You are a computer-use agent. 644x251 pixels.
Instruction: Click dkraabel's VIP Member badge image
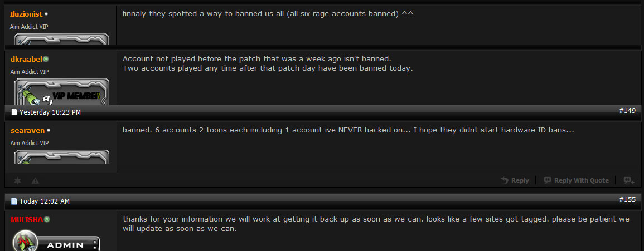point(61,92)
